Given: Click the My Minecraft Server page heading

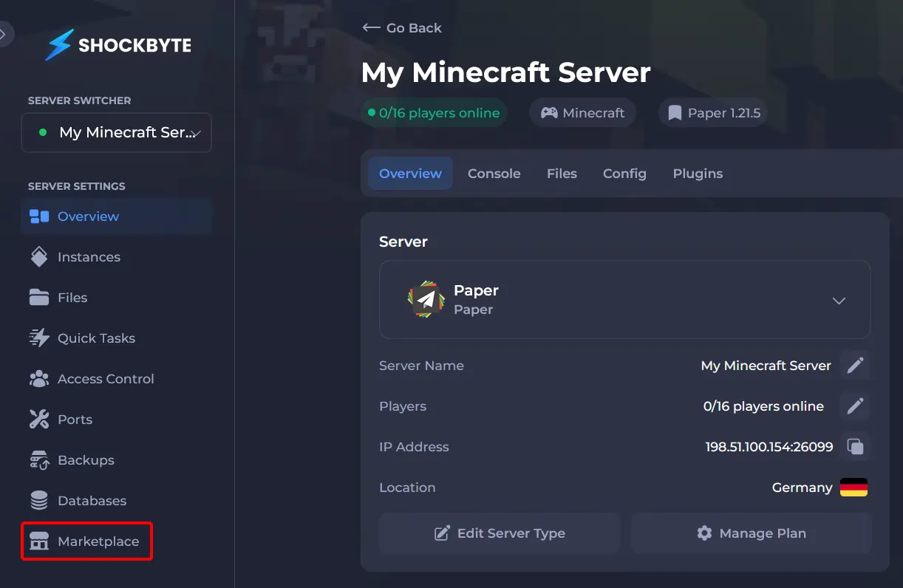Looking at the screenshot, I should [x=506, y=72].
